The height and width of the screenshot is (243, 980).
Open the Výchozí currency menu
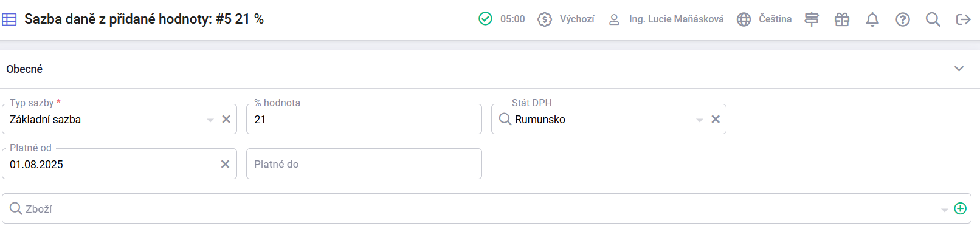coord(566,19)
